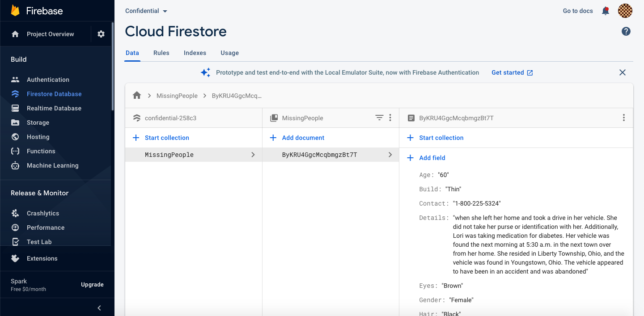
Task: Click the Build section heading
Action: [19, 59]
